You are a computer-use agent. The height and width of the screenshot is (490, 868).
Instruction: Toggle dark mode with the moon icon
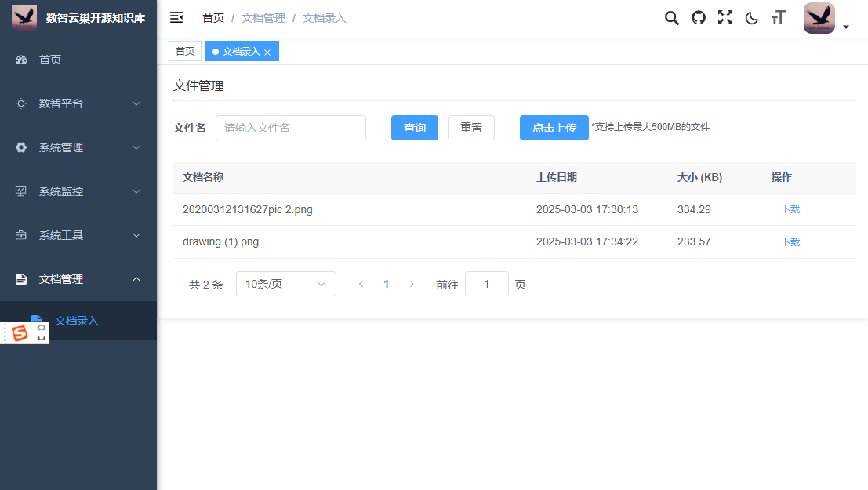click(751, 18)
